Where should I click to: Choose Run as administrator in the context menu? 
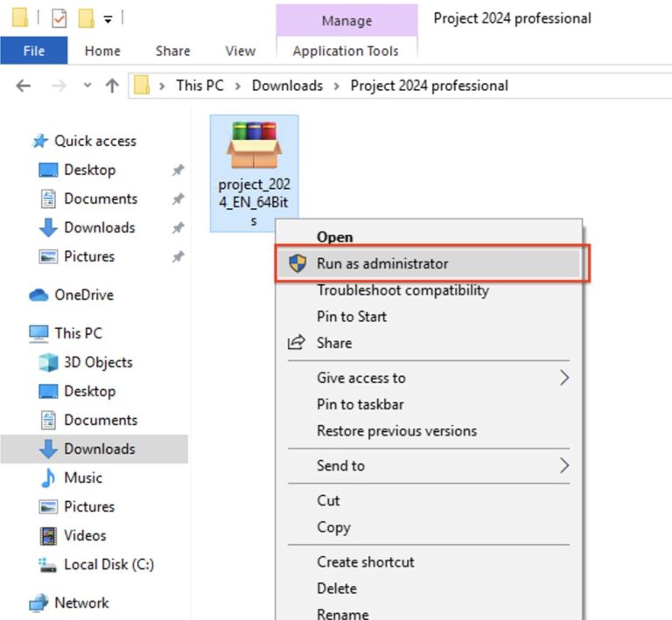[429, 264]
